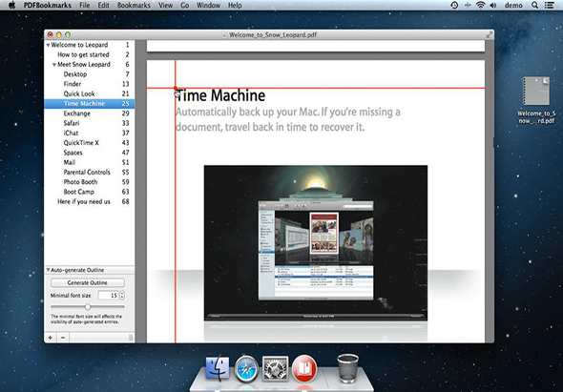The width and height of the screenshot is (563, 392).
Task: Select the Spaces bookmark
Action: click(x=89, y=153)
